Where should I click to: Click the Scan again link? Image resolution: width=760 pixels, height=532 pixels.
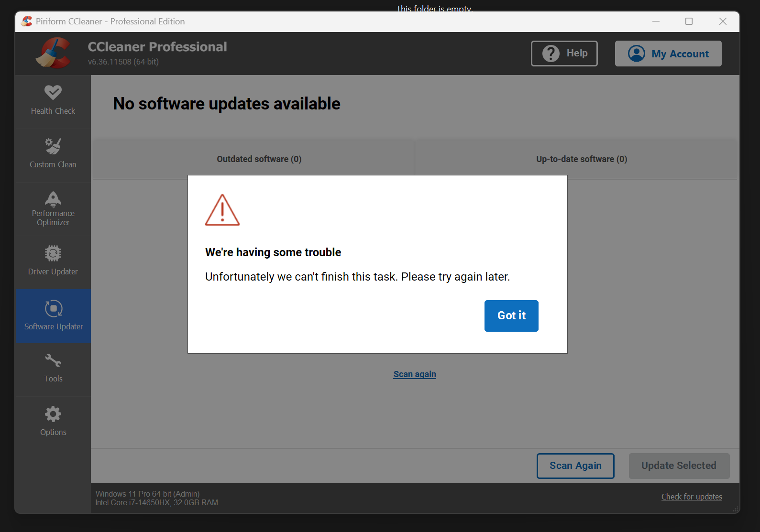pos(415,374)
